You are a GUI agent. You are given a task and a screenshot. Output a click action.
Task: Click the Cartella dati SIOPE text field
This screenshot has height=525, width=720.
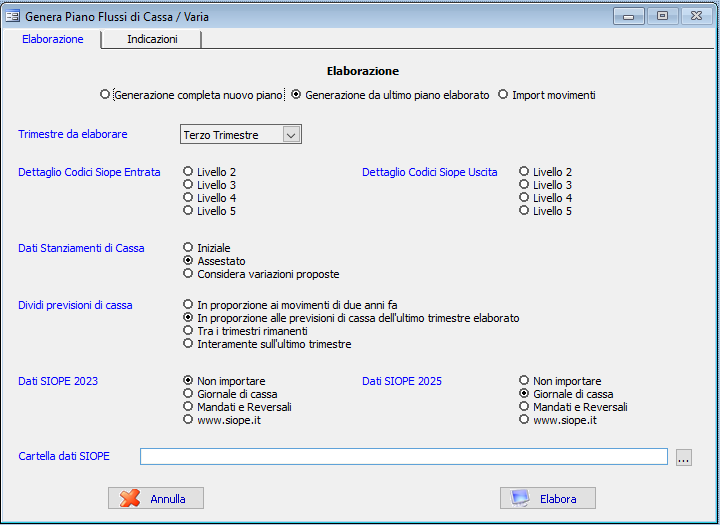point(403,457)
